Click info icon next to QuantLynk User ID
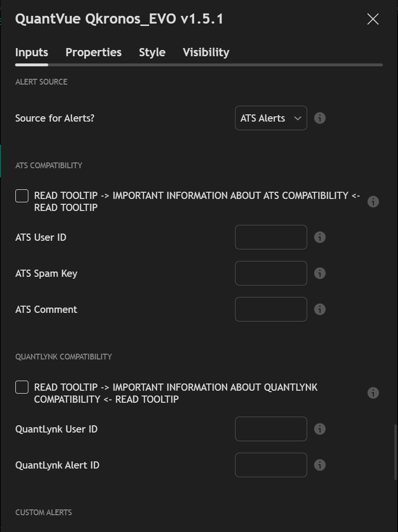Screen dimensions: 398x532 pos(320,429)
